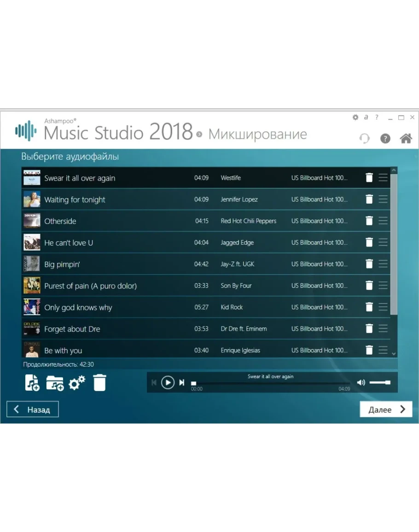Open help using the question mark circle icon

[x=385, y=139]
